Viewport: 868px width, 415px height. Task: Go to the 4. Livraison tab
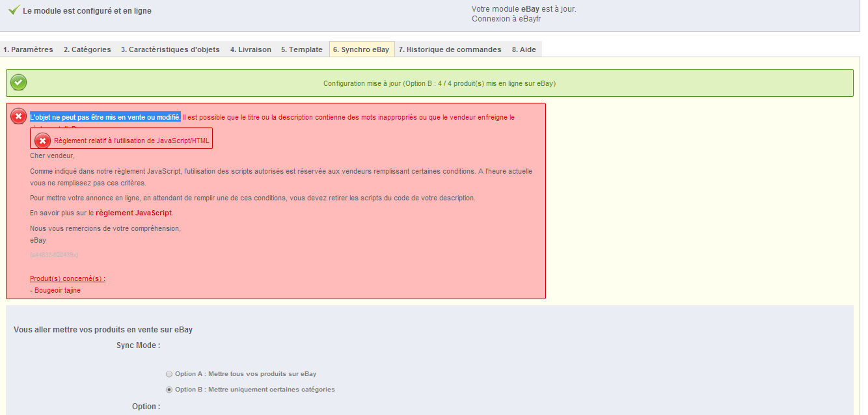pyautogui.click(x=251, y=49)
